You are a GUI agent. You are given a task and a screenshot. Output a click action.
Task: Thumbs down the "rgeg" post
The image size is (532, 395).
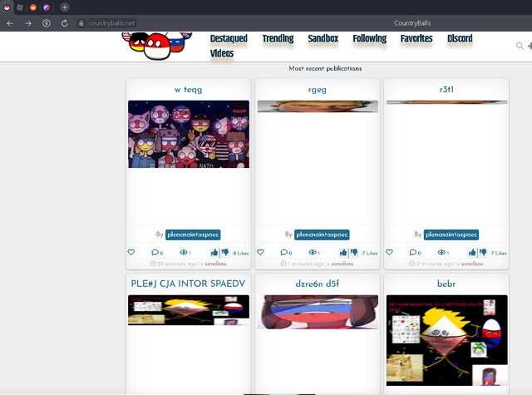click(x=354, y=253)
